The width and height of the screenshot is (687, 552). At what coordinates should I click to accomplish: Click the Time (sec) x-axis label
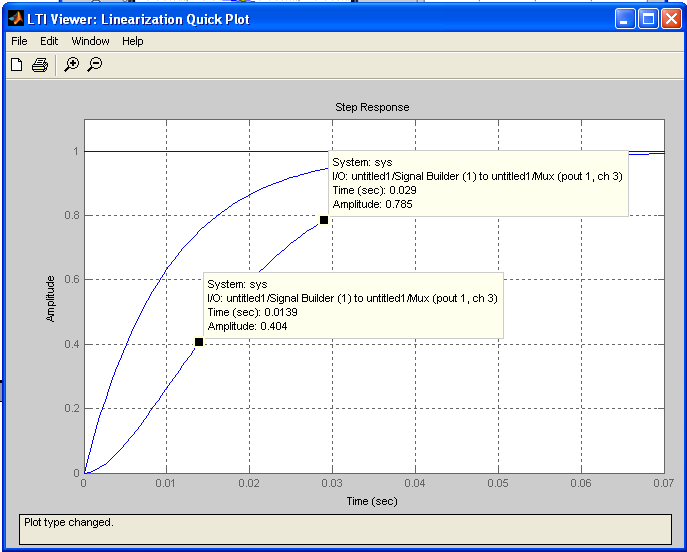[372, 501]
